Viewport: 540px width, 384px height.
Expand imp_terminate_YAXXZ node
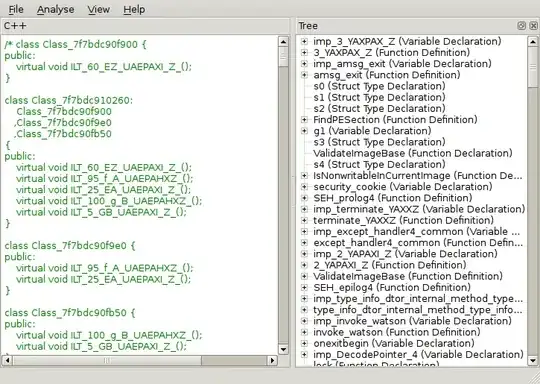pyautogui.click(x=304, y=209)
